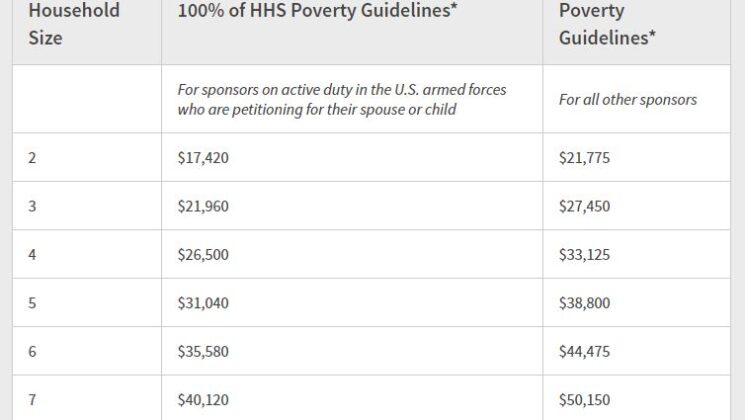This screenshot has width=745, height=420.
Task: Select the active duty sponsors note text
Action: (x=342, y=99)
